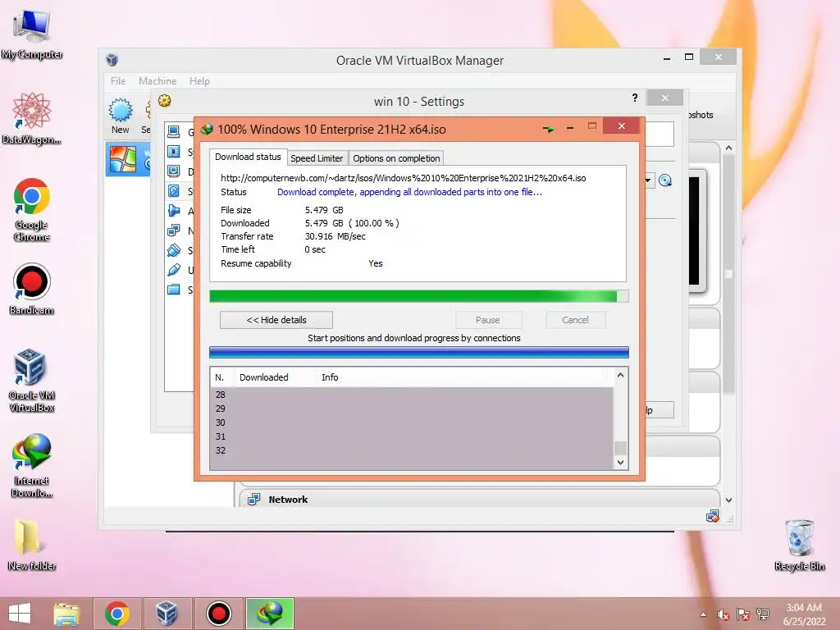Select the USB category icon in Settings
840x630 pixels.
point(174,270)
